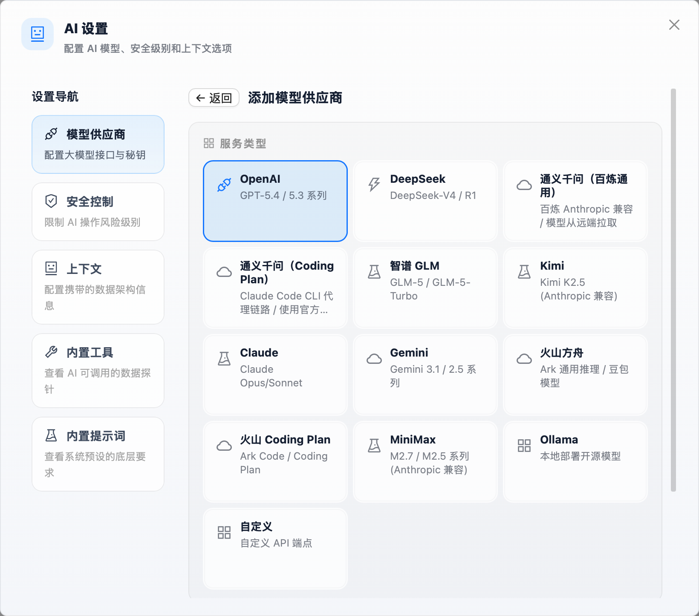Open the 内置提示词 section

click(x=98, y=454)
